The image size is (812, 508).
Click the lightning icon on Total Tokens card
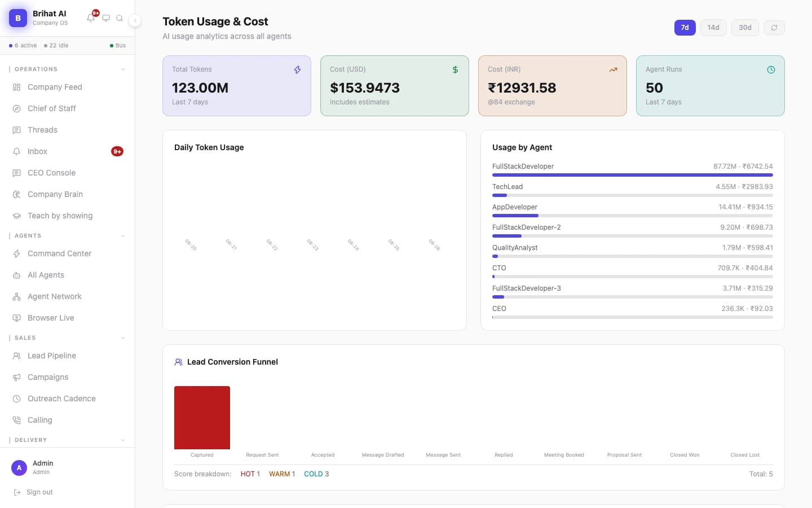point(297,70)
